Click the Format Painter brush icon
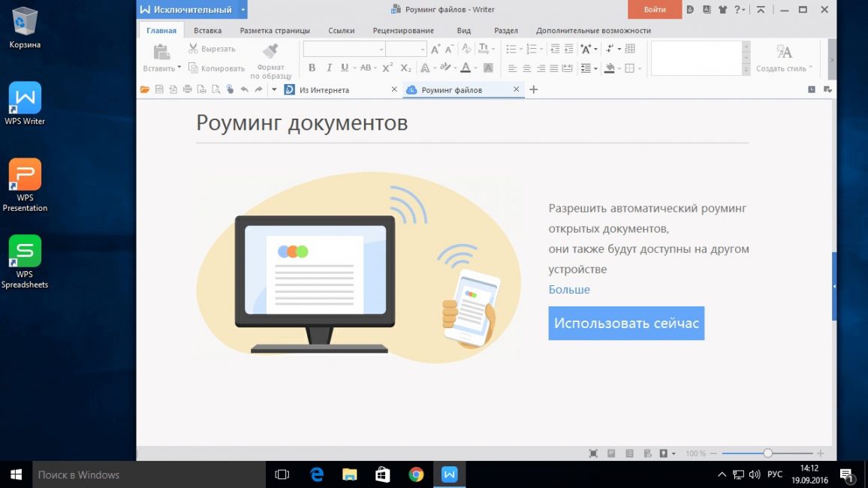868x488 pixels. [271, 52]
